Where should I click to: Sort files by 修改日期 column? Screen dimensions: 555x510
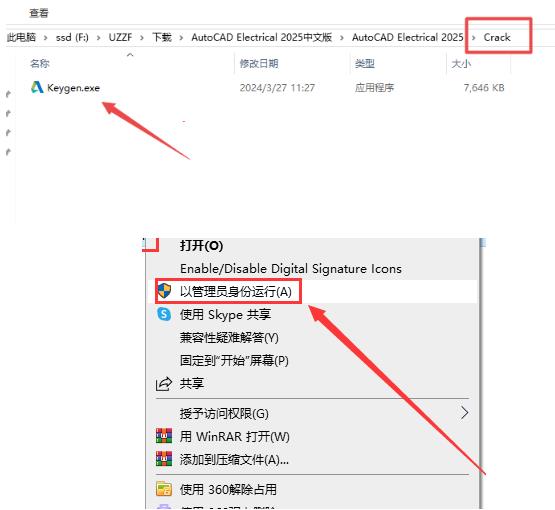(259, 64)
